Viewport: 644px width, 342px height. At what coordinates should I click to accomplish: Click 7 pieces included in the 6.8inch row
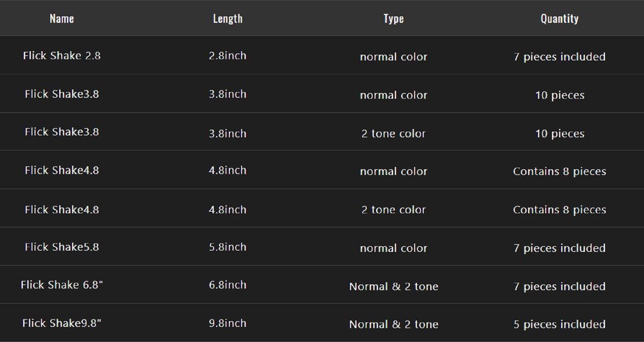pyautogui.click(x=559, y=286)
